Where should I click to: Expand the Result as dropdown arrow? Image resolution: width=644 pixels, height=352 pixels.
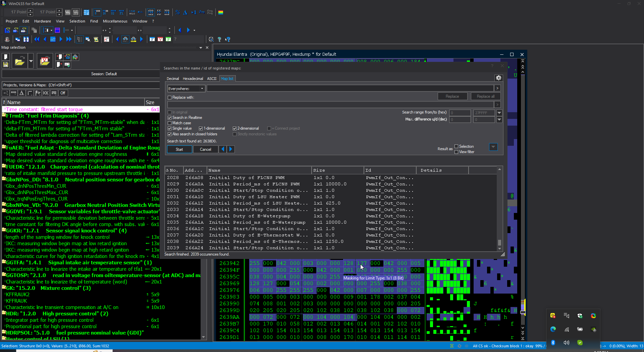pyautogui.click(x=493, y=147)
